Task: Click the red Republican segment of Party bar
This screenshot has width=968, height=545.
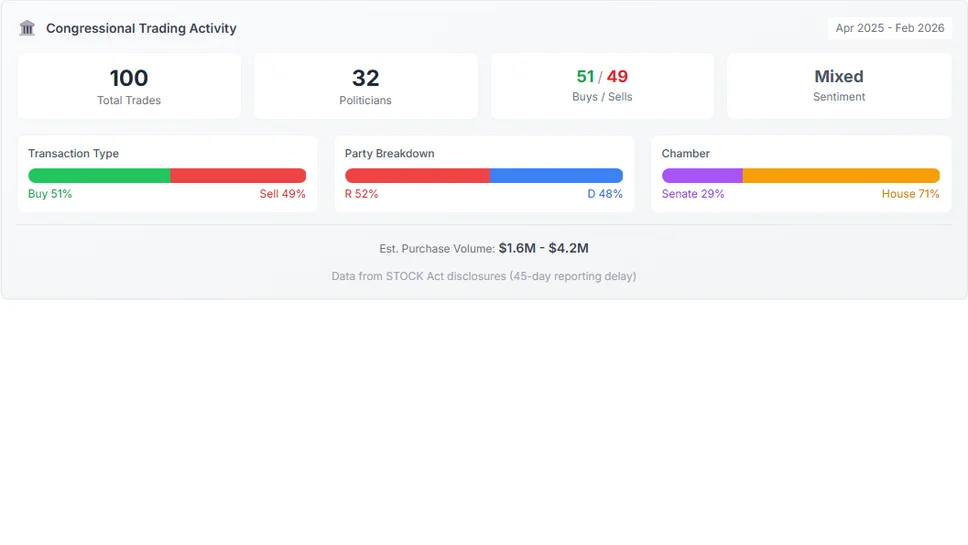Action: click(417, 175)
